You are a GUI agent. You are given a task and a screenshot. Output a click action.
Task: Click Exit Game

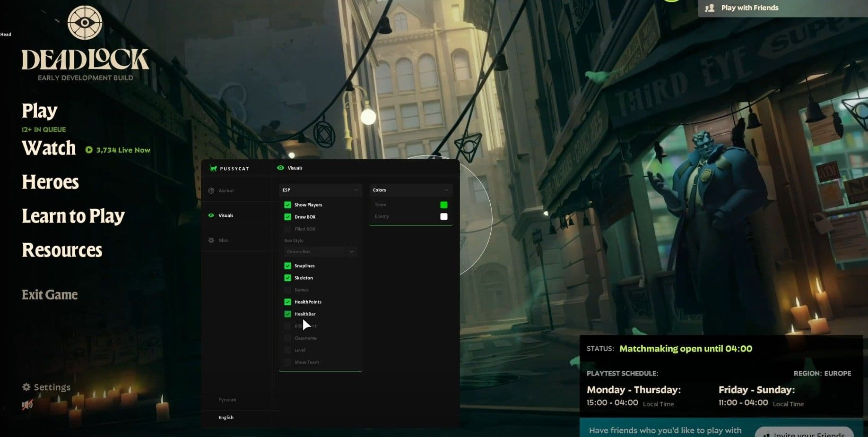click(x=50, y=295)
